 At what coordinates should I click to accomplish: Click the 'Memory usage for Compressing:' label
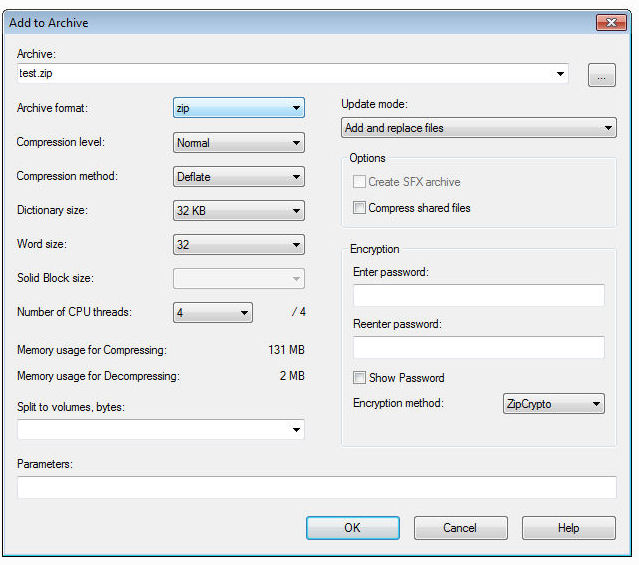tap(92, 350)
